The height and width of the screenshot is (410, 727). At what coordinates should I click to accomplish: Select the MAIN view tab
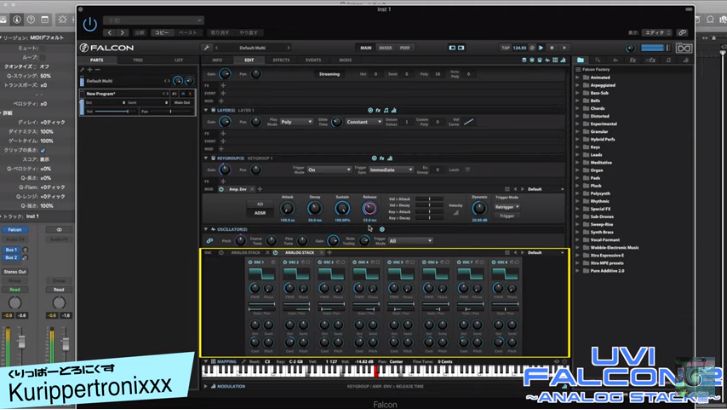[x=366, y=48]
